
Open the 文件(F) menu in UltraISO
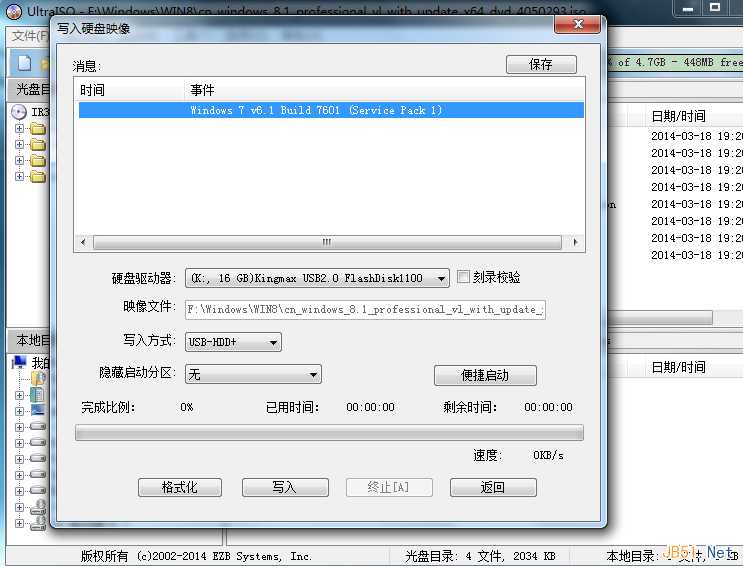click(x=29, y=36)
